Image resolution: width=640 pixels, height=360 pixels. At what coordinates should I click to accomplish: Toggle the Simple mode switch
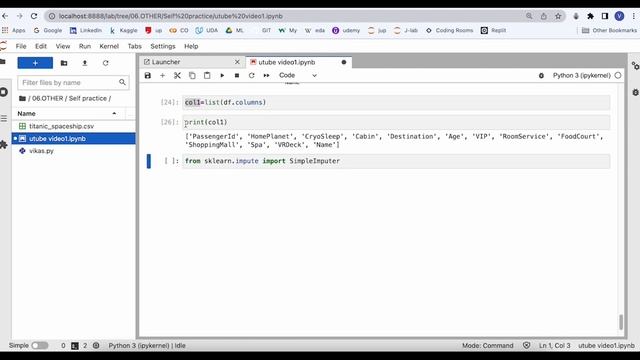tap(40, 345)
